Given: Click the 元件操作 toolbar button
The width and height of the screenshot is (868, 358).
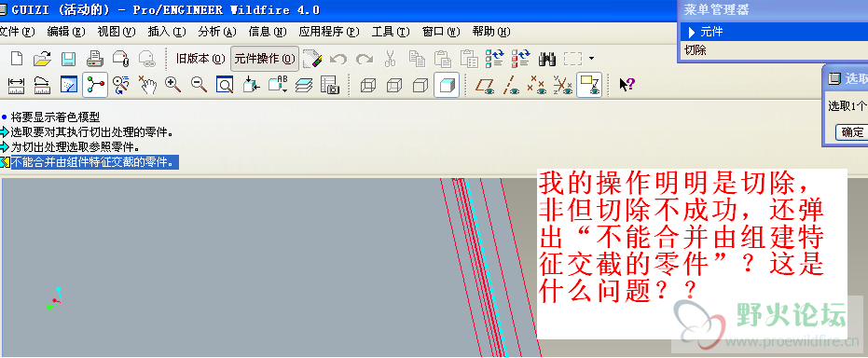Looking at the screenshot, I should coord(265,59).
